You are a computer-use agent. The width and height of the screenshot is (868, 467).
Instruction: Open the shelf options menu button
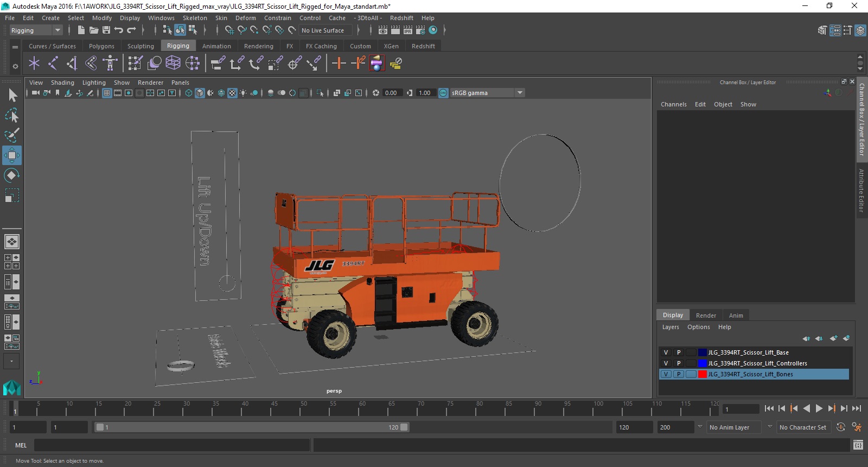(15, 66)
